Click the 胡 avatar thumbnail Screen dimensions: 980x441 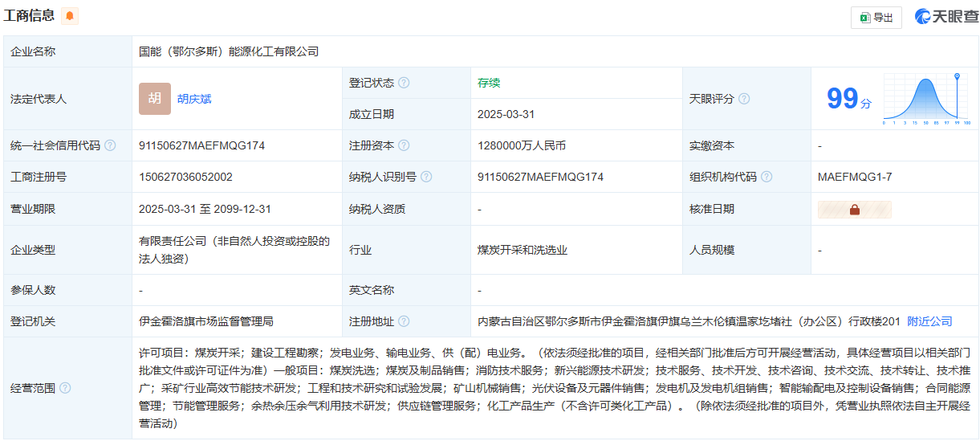(154, 99)
